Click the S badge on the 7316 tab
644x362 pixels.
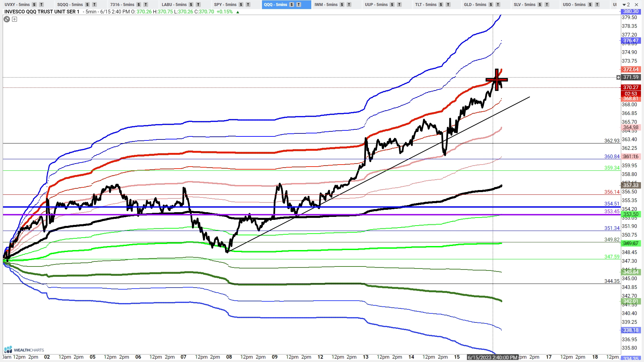point(139,5)
